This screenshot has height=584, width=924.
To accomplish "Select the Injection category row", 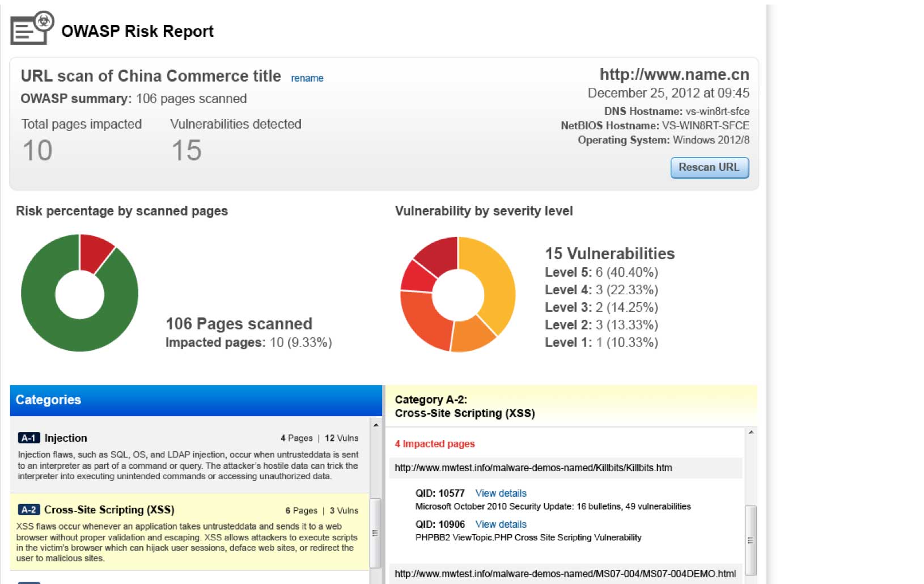I will (187, 456).
